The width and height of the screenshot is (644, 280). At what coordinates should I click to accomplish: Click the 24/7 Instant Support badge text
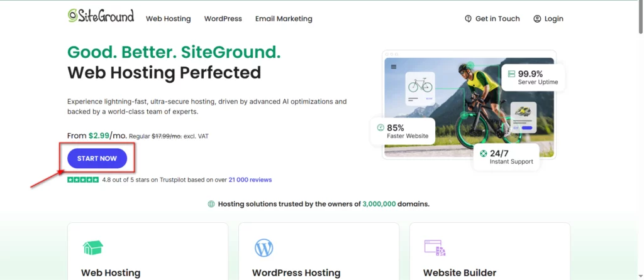tap(511, 158)
